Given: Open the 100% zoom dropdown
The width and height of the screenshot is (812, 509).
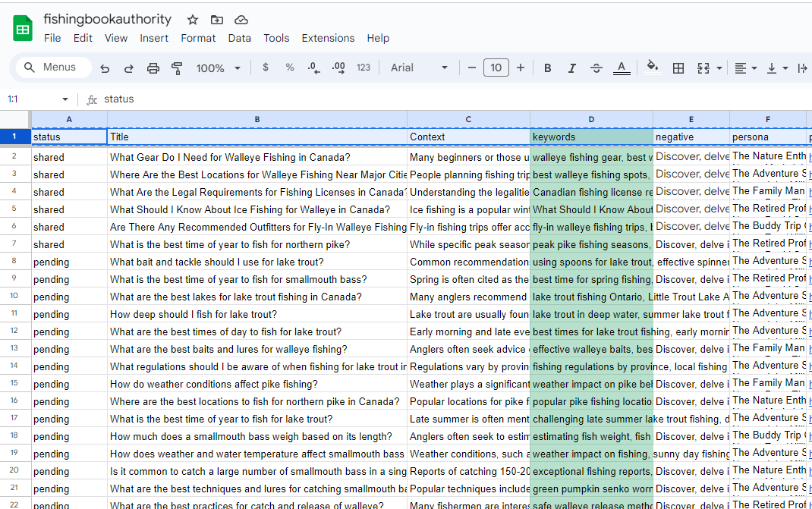Looking at the screenshot, I should pos(218,68).
